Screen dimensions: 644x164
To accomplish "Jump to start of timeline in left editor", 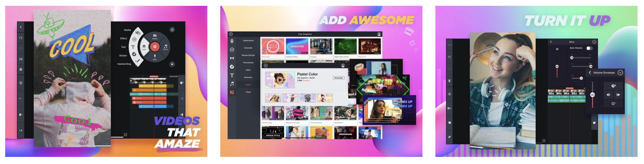I will pyautogui.click(x=21, y=130).
